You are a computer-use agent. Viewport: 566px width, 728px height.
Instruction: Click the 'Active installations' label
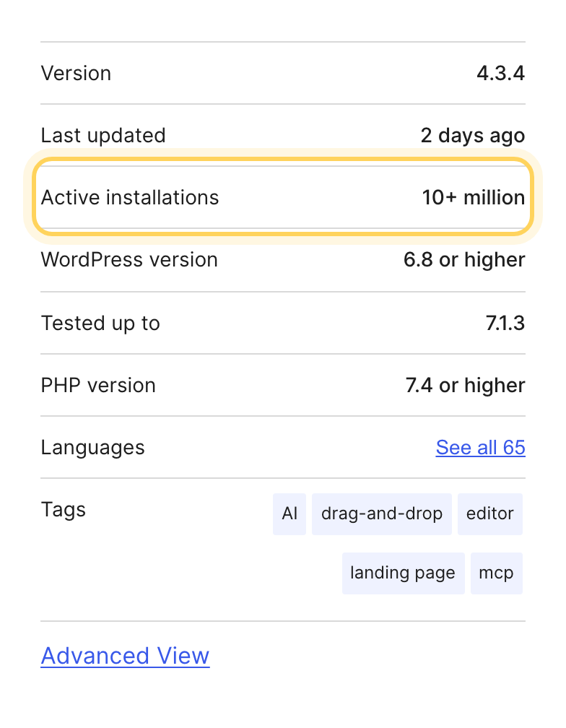[130, 198]
